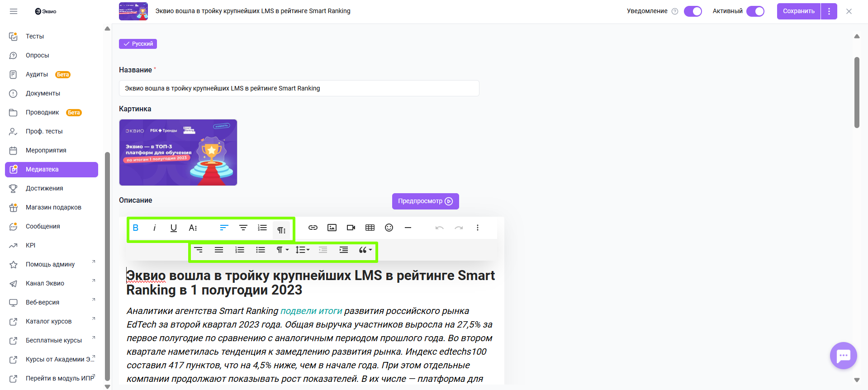Insert a hyperlink

coord(313,228)
